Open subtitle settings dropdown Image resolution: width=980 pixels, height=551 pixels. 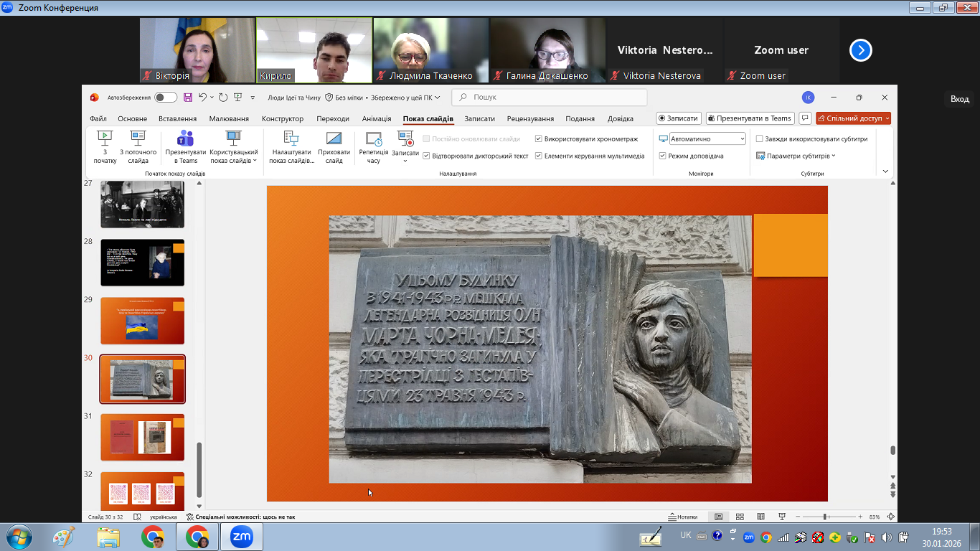click(796, 156)
